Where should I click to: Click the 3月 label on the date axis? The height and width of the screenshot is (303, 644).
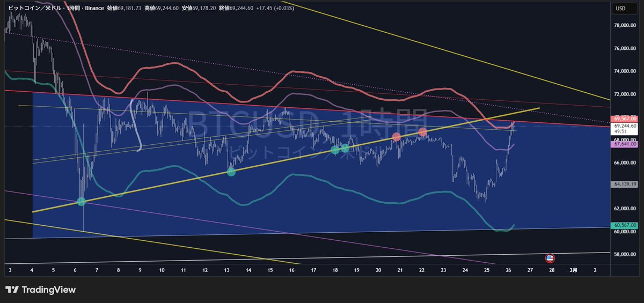click(x=574, y=270)
